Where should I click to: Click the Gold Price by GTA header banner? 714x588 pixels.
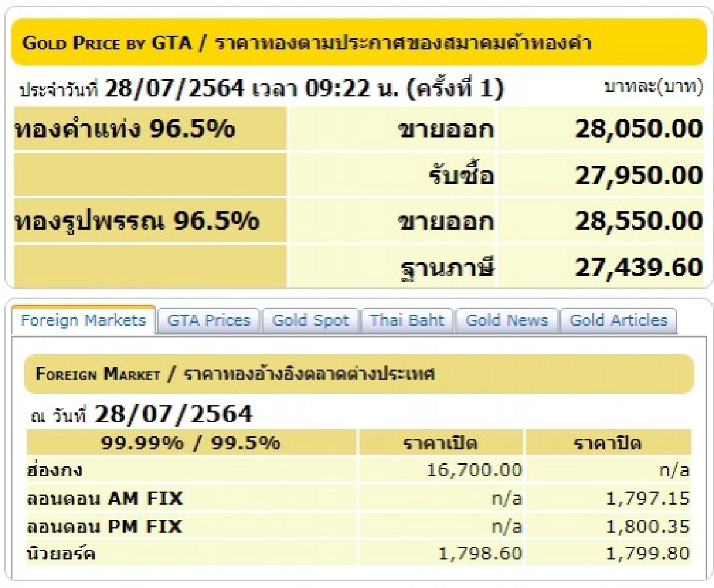(x=357, y=42)
